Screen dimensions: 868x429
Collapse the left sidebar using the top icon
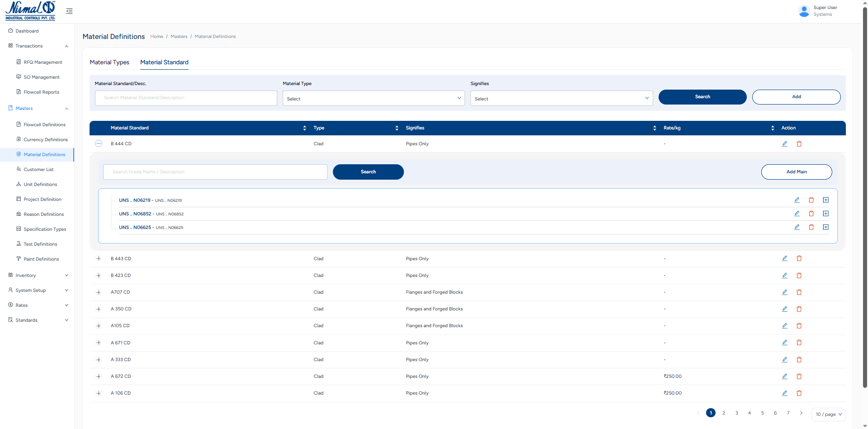coord(69,11)
